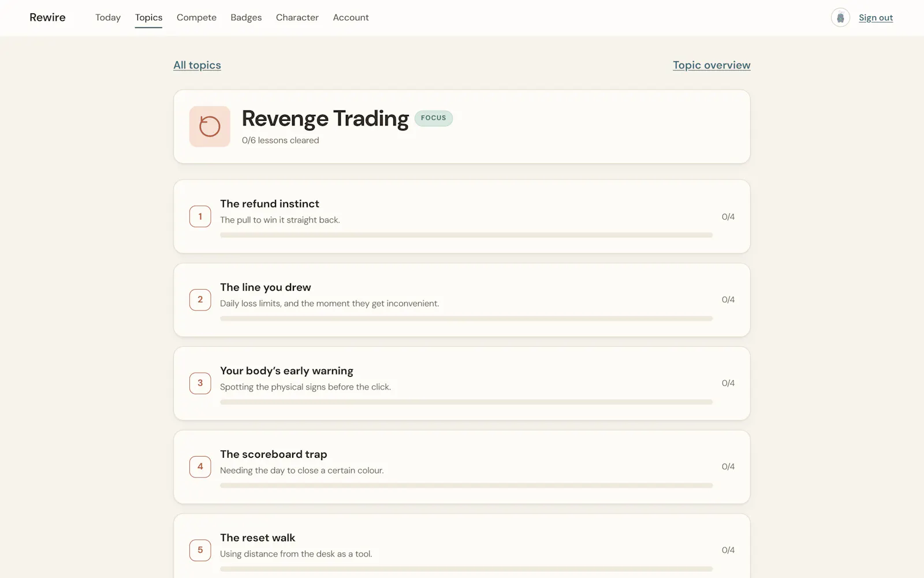The height and width of the screenshot is (578, 924).
Task: Select the Topics tab
Action: [148, 17]
